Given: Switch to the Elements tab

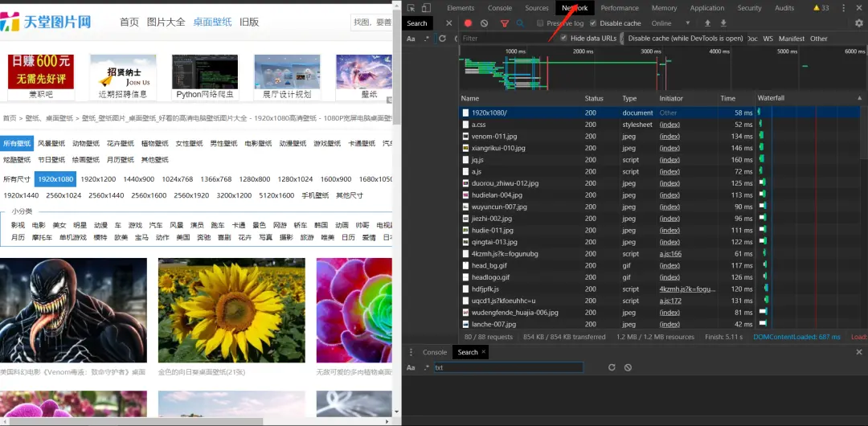Looking at the screenshot, I should [461, 8].
